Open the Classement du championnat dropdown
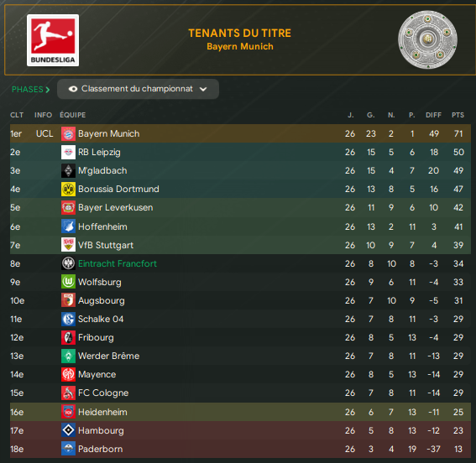 point(139,89)
